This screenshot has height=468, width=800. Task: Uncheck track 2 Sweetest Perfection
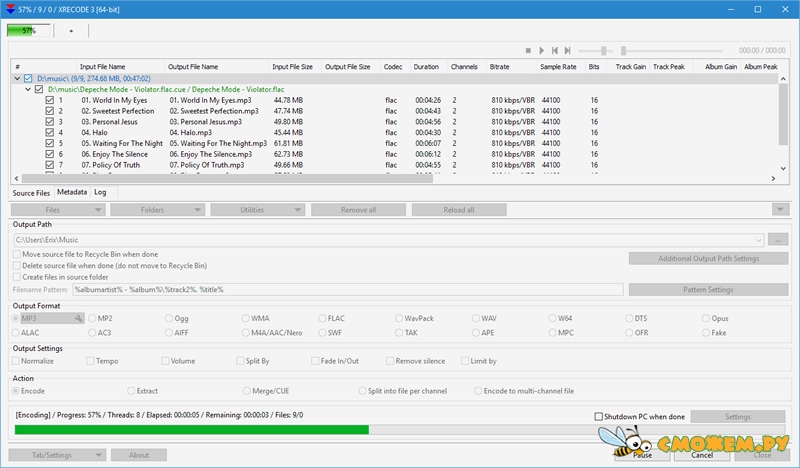tap(49, 111)
